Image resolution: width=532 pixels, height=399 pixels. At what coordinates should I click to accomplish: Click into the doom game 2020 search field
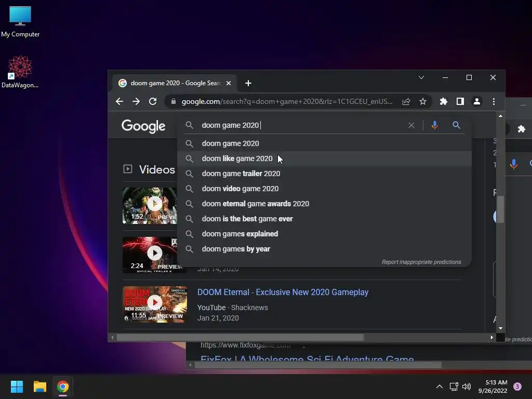[302, 125]
